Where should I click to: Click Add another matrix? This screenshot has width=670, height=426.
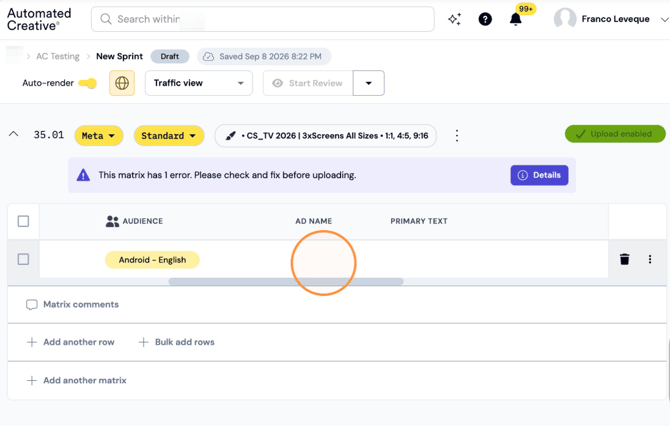pos(77,380)
